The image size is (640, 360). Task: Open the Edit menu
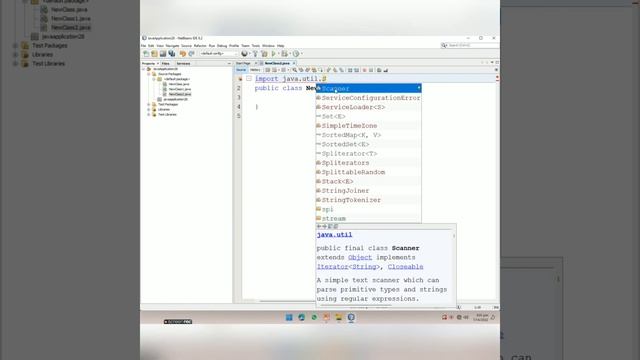[x=151, y=46]
